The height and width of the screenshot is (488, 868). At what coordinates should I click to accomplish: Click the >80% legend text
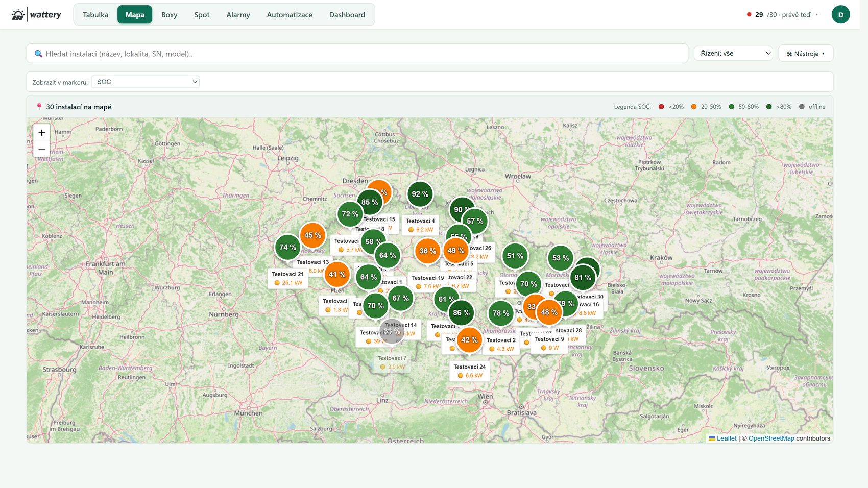(784, 107)
